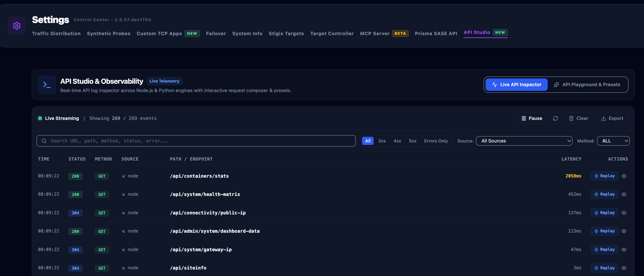The height and width of the screenshot is (276, 644).
Task: Replay the /api/system/health-matrix request
Action: [x=604, y=194]
